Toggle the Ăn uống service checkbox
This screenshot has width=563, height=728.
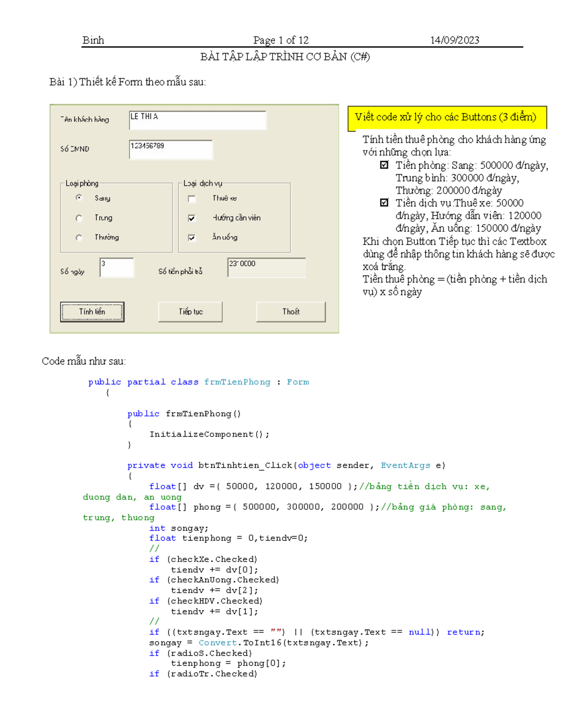(191, 238)
